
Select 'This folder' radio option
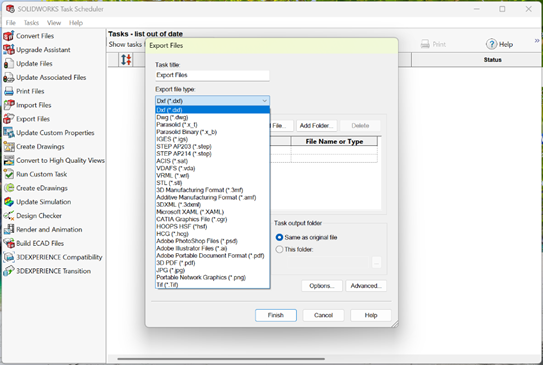click(x=279, y=249)
